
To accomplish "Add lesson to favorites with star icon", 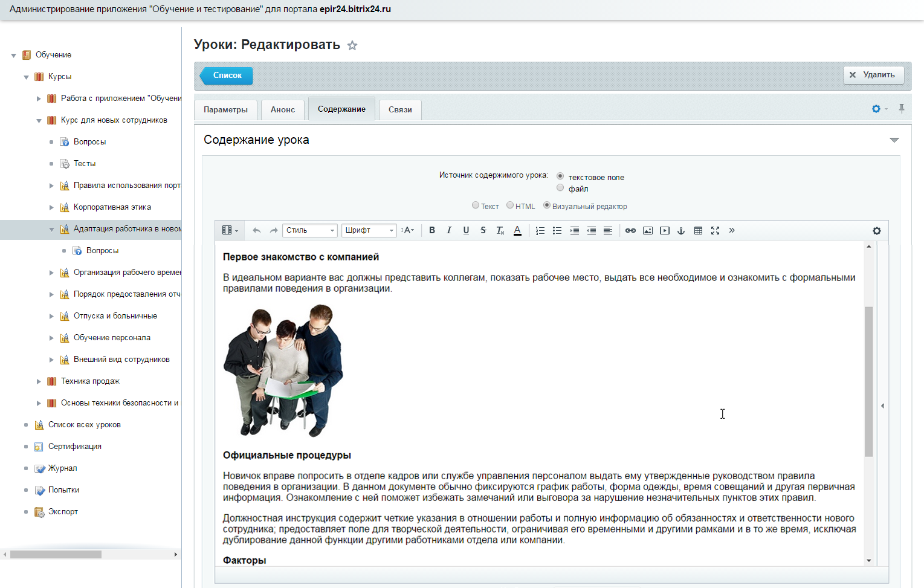I will tap(352, 45).
